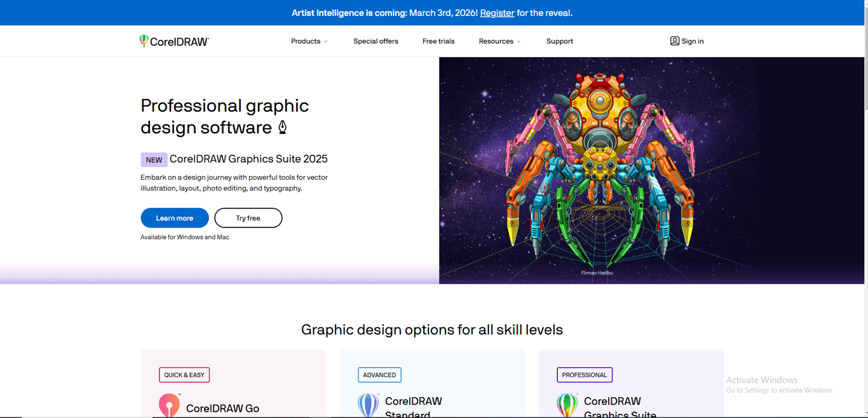Click the Sign in user icon
This screenshot has height=418, width=868.
click(x=675, y=41)
